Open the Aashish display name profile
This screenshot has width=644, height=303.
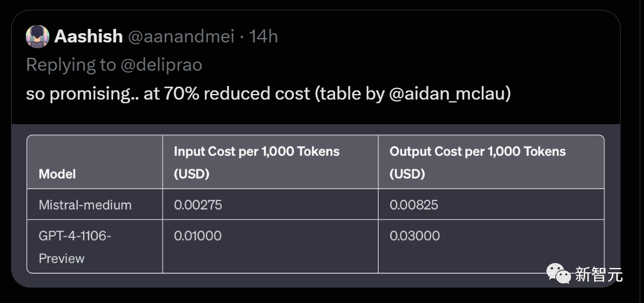(89, 37)
